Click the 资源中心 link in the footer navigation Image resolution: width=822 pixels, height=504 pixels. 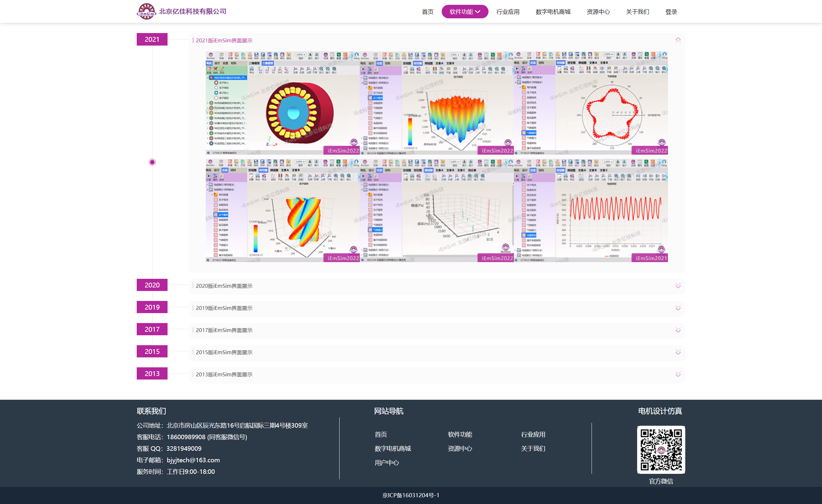[460, 448]
